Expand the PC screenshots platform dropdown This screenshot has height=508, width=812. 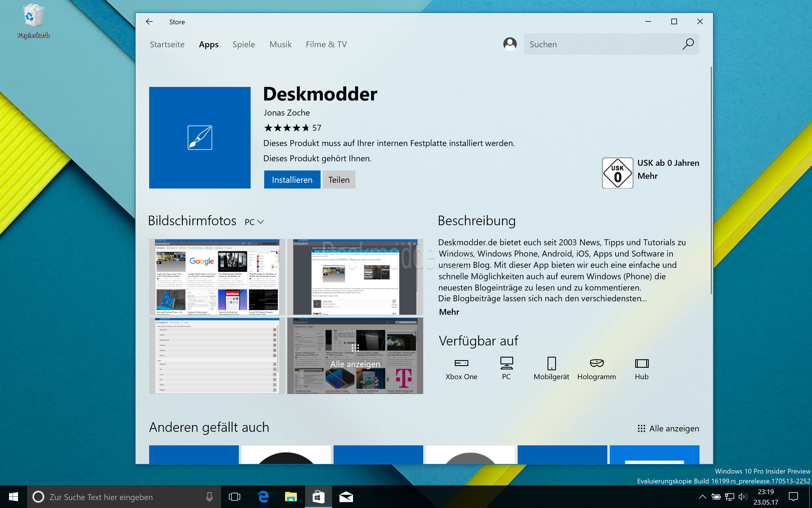click(x=254, y=222)
